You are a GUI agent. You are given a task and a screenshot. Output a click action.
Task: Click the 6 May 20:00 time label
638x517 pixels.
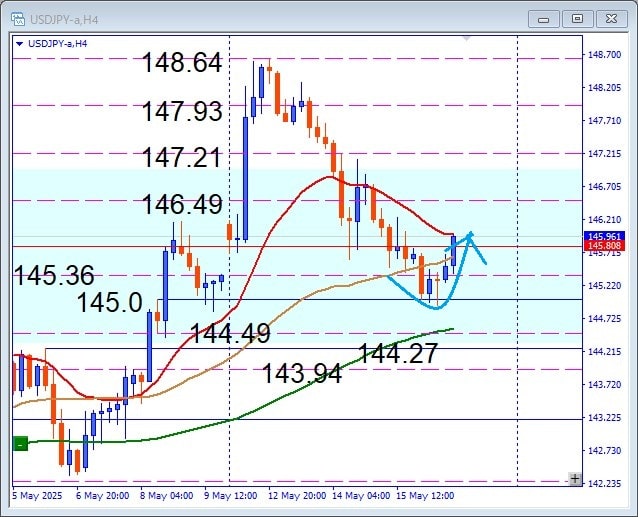tap(103, 496)
